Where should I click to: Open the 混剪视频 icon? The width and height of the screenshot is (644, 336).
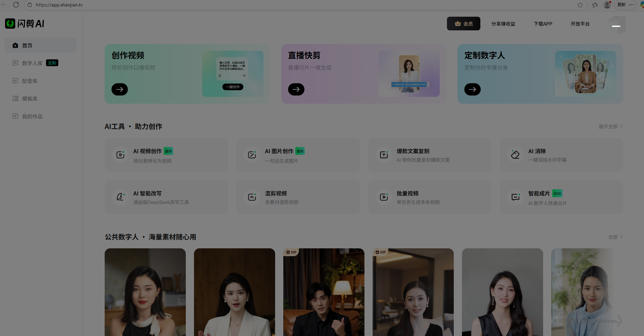coord(252,197)
